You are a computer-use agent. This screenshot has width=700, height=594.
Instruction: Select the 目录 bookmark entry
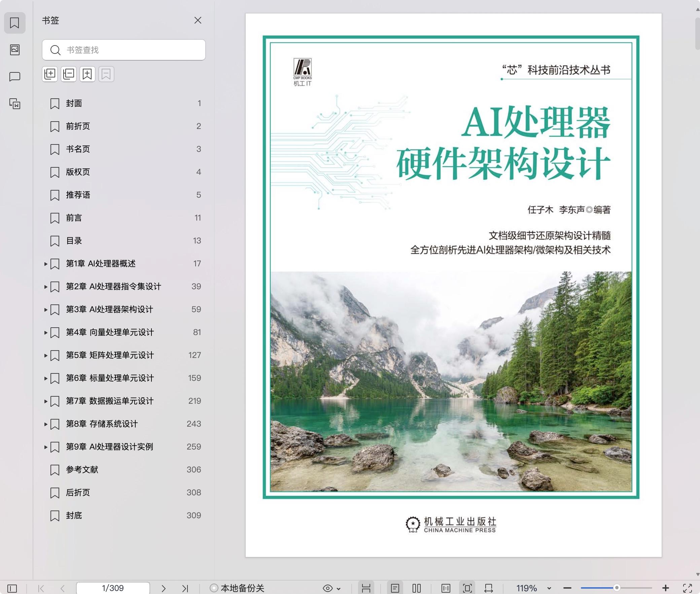(74, 241)
